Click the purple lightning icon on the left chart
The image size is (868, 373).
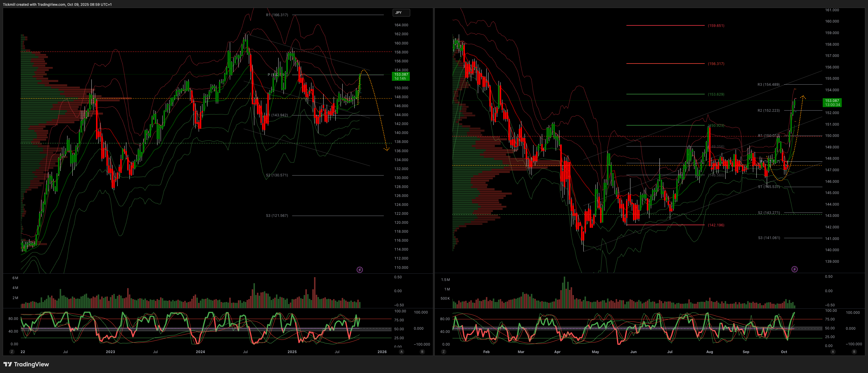coord(360,270)
